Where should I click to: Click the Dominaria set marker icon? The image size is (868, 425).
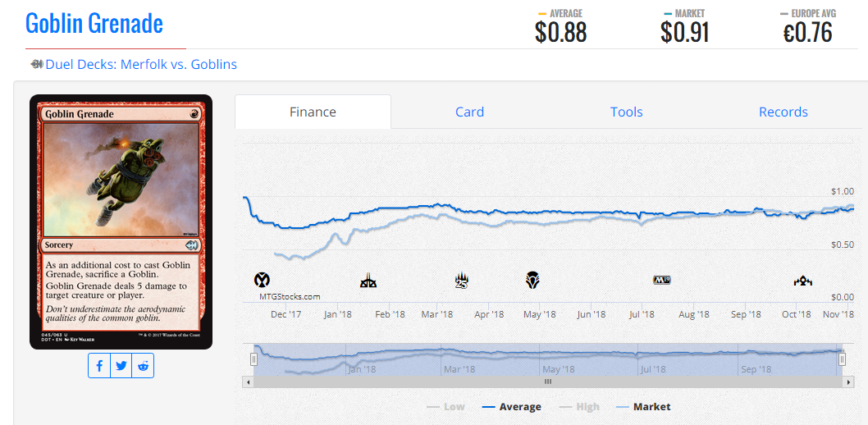tap(533, 280)
